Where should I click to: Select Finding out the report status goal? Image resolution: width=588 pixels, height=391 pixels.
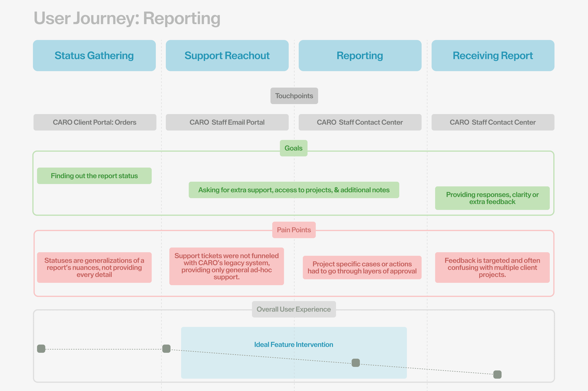point(94,176)
